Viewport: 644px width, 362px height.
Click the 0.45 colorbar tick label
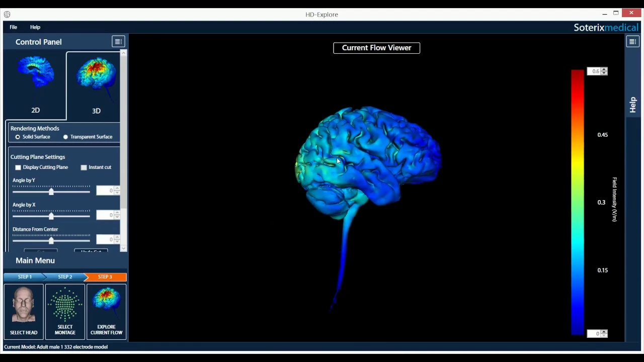click(603, 135)
